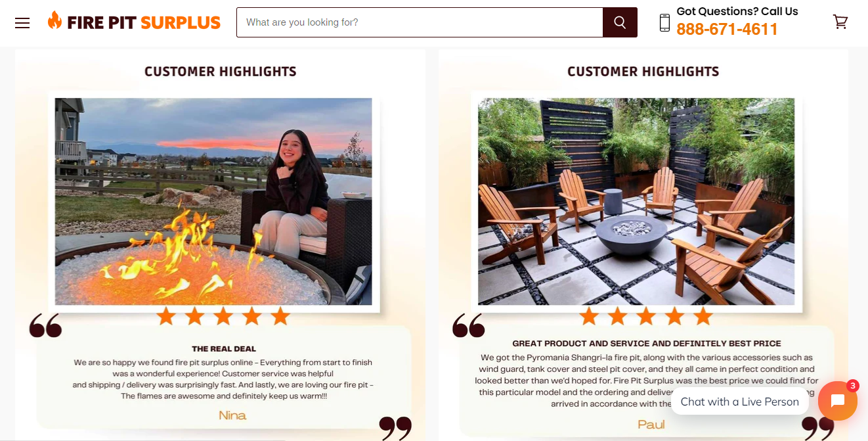Click the opening quote mark on Nina's review

click(45, 325)
